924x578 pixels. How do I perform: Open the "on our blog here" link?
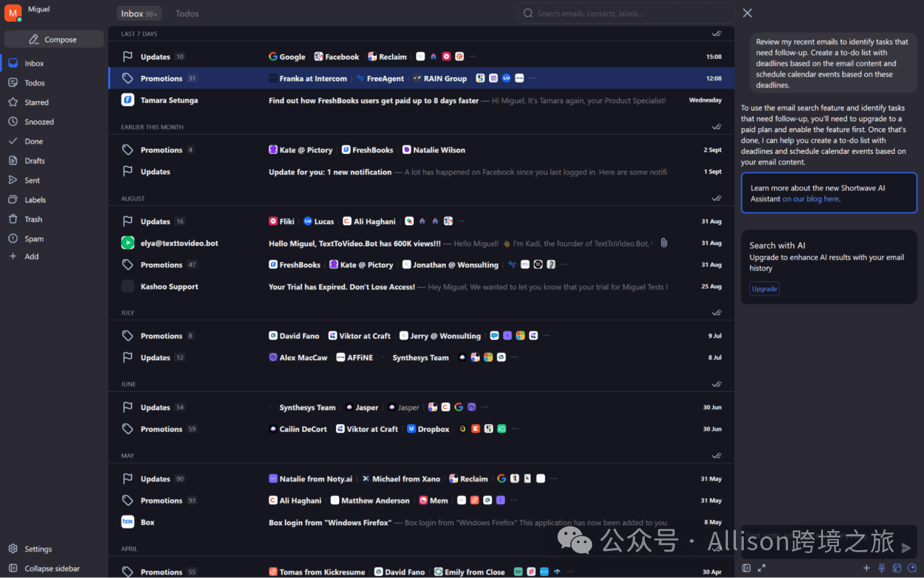click(x=810, y=199)
